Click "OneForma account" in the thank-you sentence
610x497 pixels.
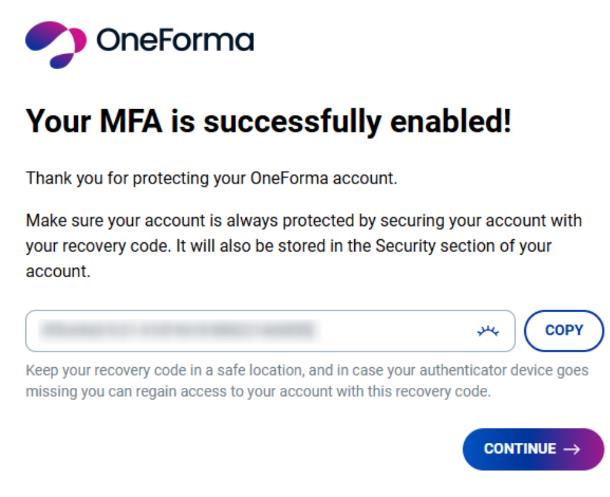323,178
